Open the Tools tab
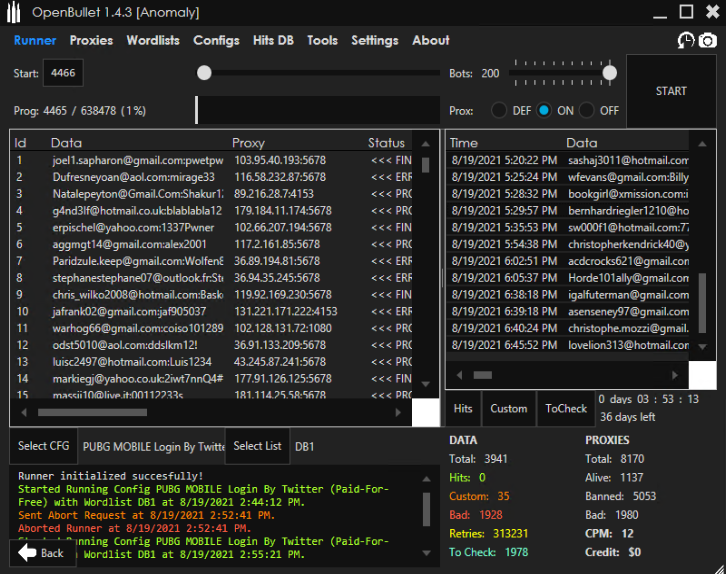This screenshot has width=726, height=574. click(322, 40)
